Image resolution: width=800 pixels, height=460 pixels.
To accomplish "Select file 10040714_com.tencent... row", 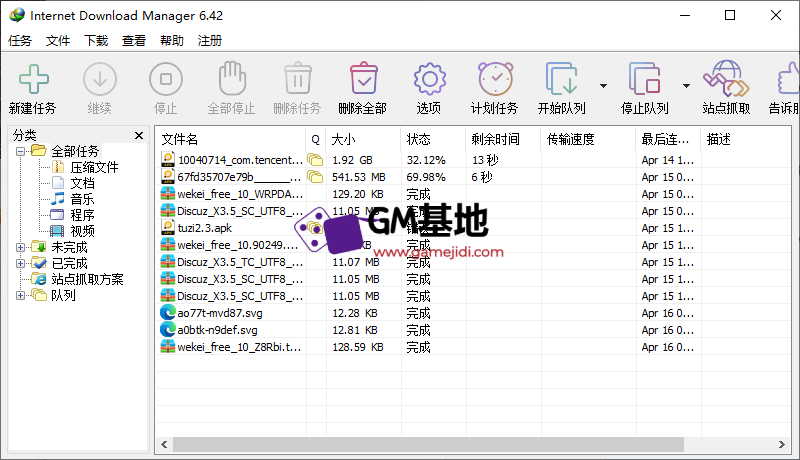I will coord(473,160).
